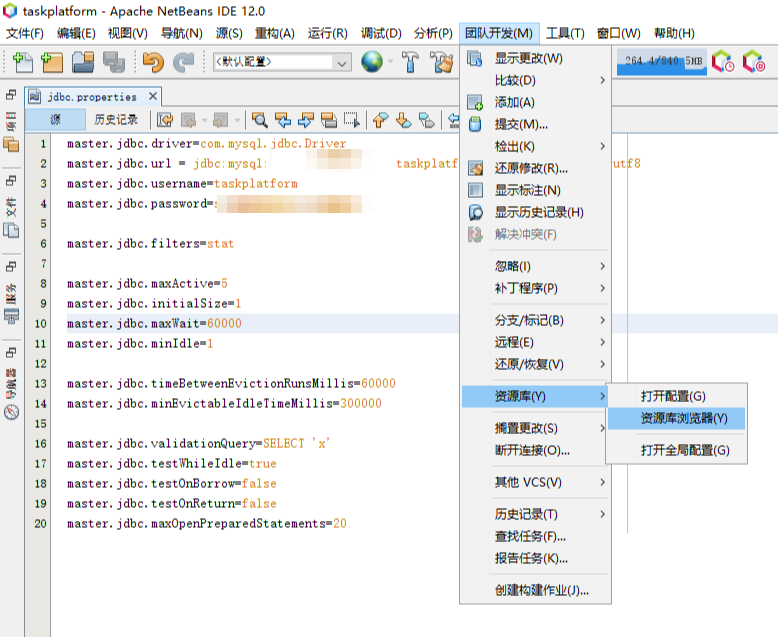The width and height of the screenshot is (778, 637).
Task: Open the 运行(R) menu
Action: 327,33
